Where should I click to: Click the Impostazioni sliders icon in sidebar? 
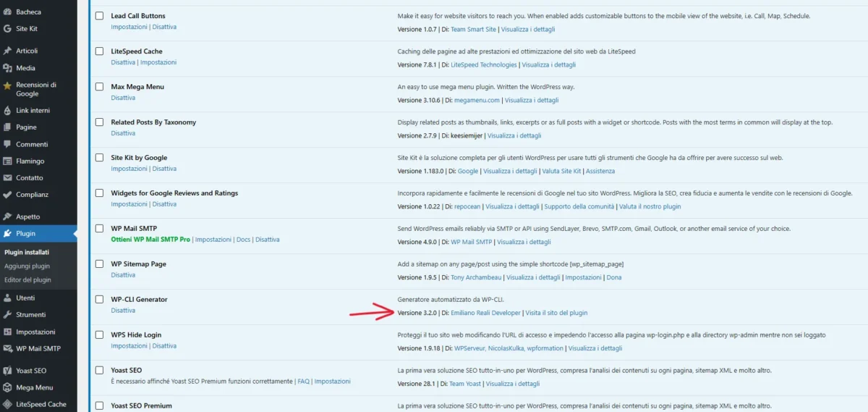(x=7, y=332)
